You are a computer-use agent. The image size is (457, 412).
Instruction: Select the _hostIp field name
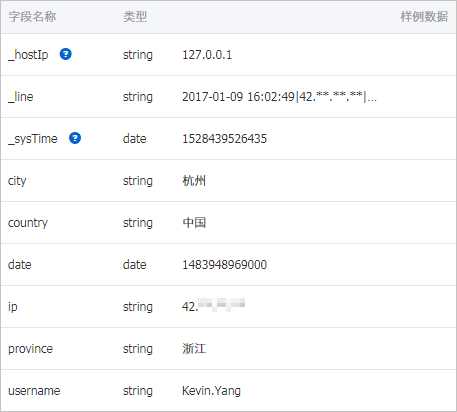(x=28, y=55)
